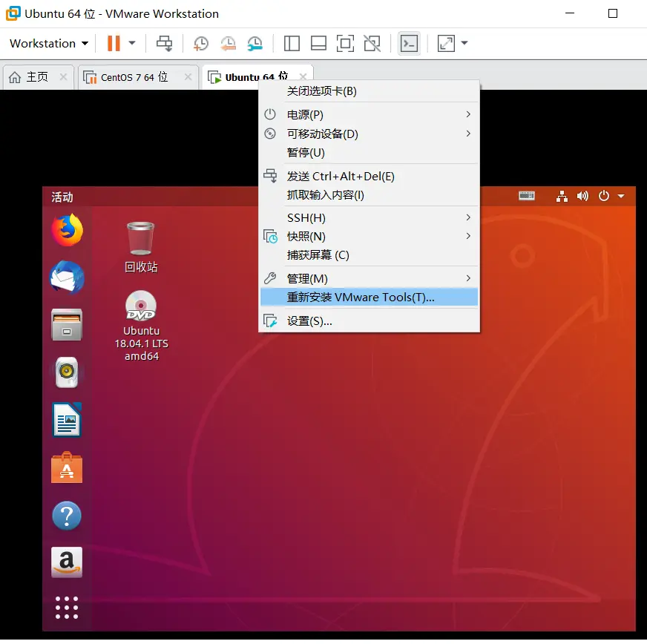The image size is (647, 644).
Task: Open LibreOffice Writer from the dock
Action: [67, 420]
